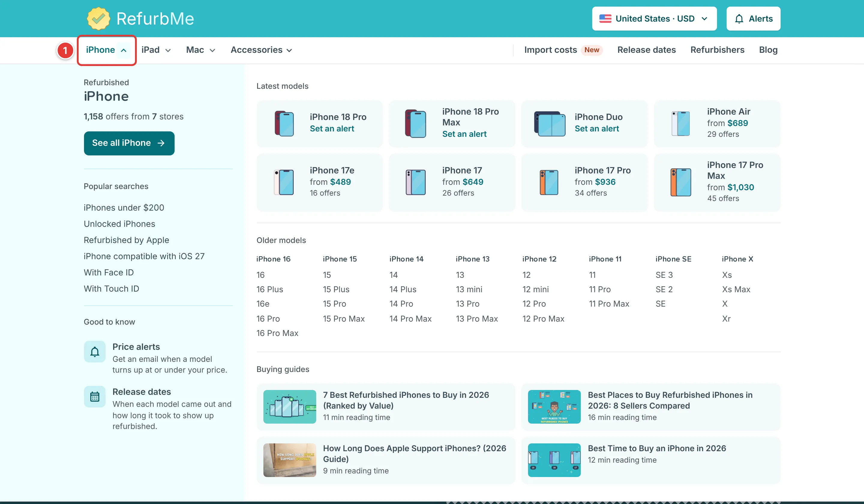
Task: Open the iPhone 17 phone image
Action: click(415, 182)
